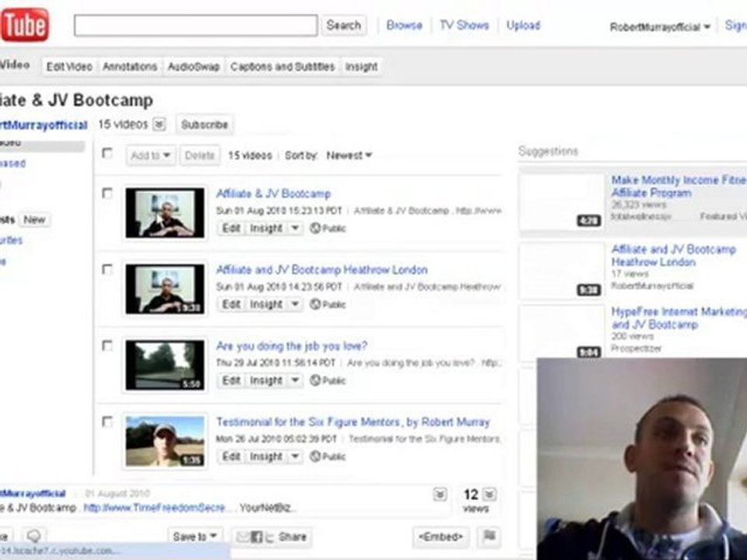
Task: Click the Search button
Action: (343, 25)
